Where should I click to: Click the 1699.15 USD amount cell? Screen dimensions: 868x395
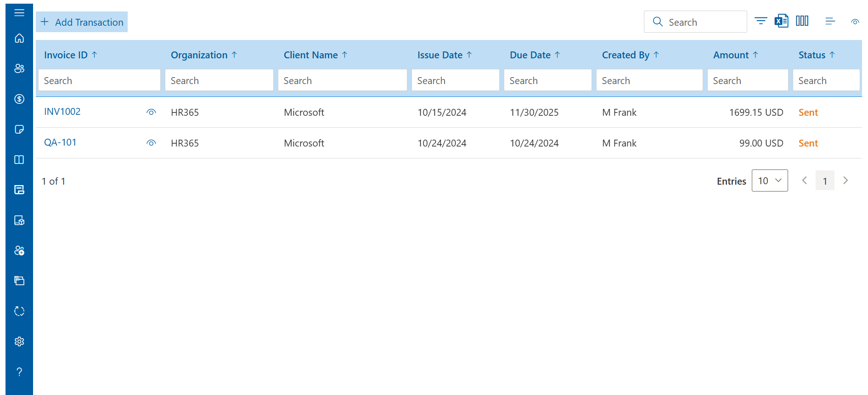[x=756, y=113]
